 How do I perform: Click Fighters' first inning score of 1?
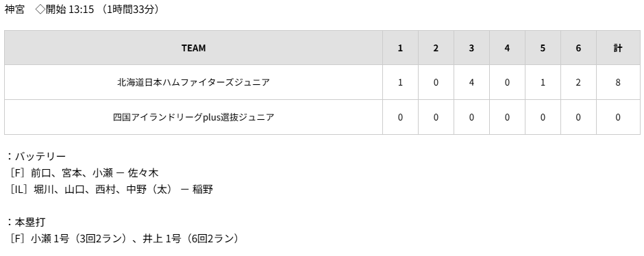400,82
